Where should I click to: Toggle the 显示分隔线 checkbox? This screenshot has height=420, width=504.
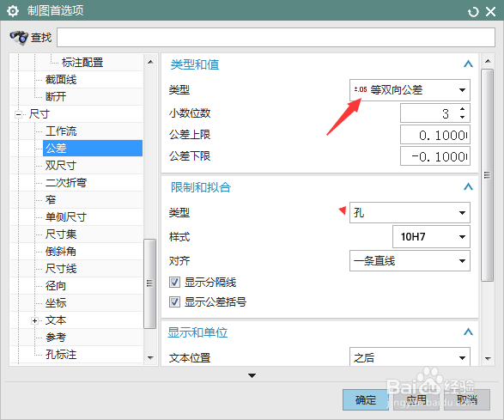(x=174, y=283)
